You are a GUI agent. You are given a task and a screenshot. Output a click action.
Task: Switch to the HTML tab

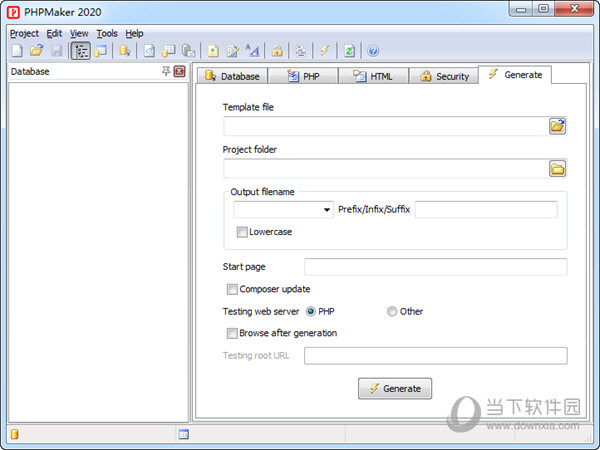[x=373, y=76]
